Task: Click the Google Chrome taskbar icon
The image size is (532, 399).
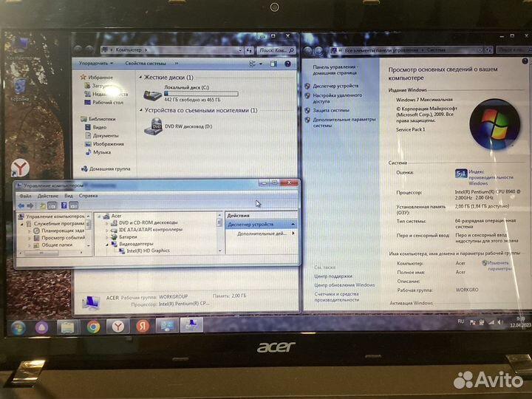Action: 93,326
